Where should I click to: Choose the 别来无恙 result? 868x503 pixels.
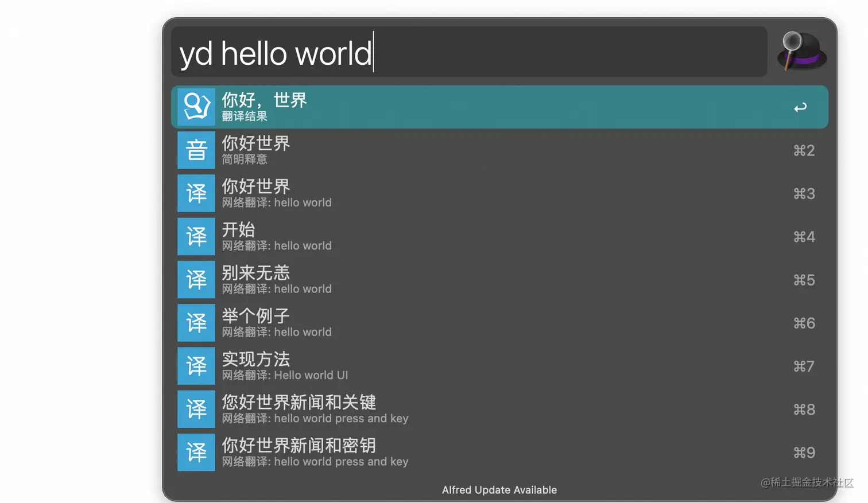coord(499,280)
